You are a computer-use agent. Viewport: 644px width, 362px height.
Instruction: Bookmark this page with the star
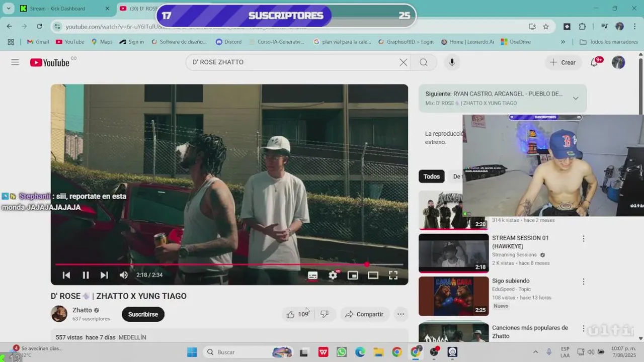tap(546, 26)
